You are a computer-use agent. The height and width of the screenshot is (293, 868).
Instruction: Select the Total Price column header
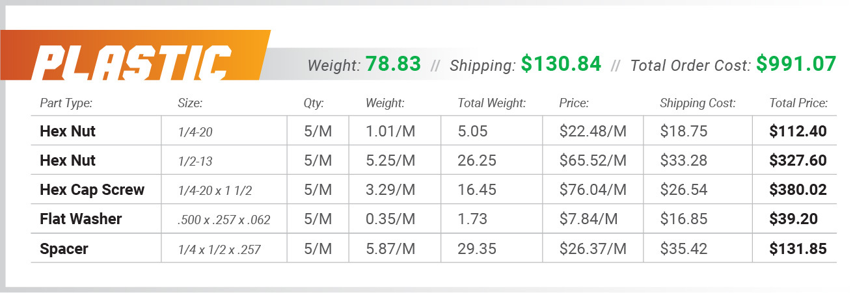pos(798,103)
